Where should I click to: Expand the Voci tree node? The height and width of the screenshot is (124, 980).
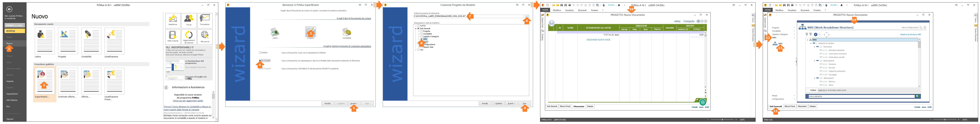point(416,50)
